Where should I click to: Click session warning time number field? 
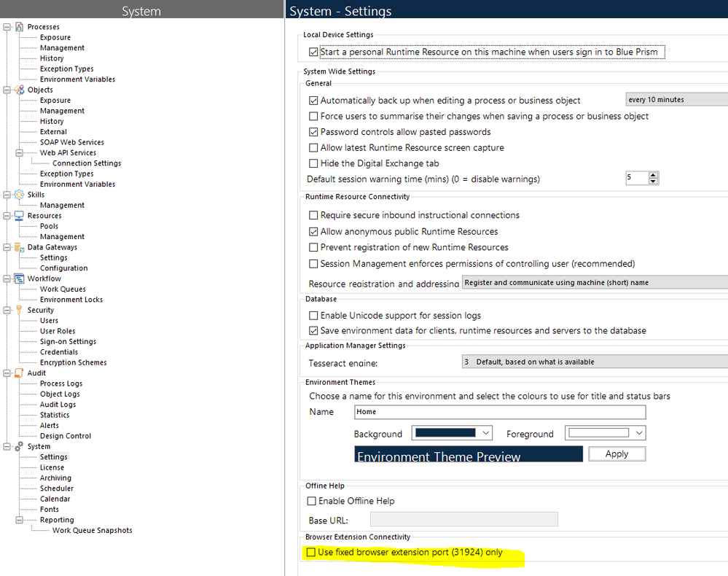click(636, 178)
